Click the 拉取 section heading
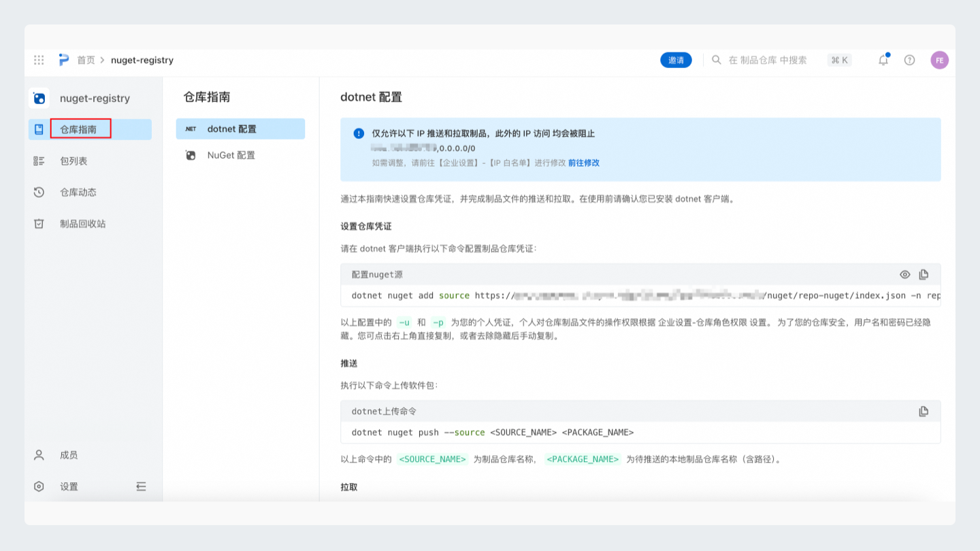Screen dimensions: 980x551 pos(349,487)
